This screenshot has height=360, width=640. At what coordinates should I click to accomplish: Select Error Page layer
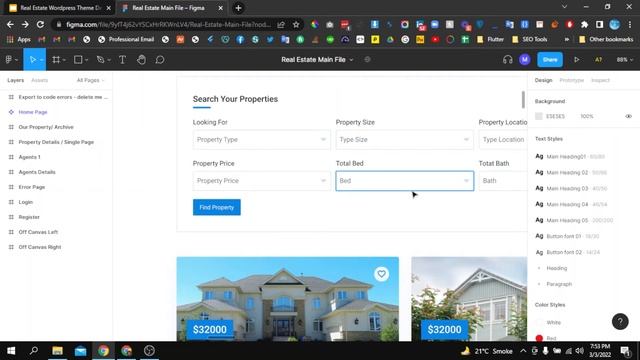tap(32, 187)
